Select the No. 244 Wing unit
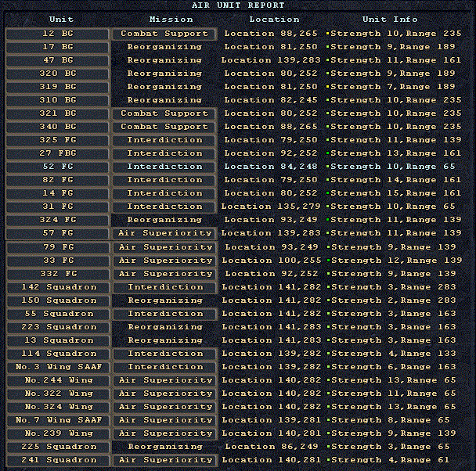This screenshot has height=471, width=476. coord(58,381)
